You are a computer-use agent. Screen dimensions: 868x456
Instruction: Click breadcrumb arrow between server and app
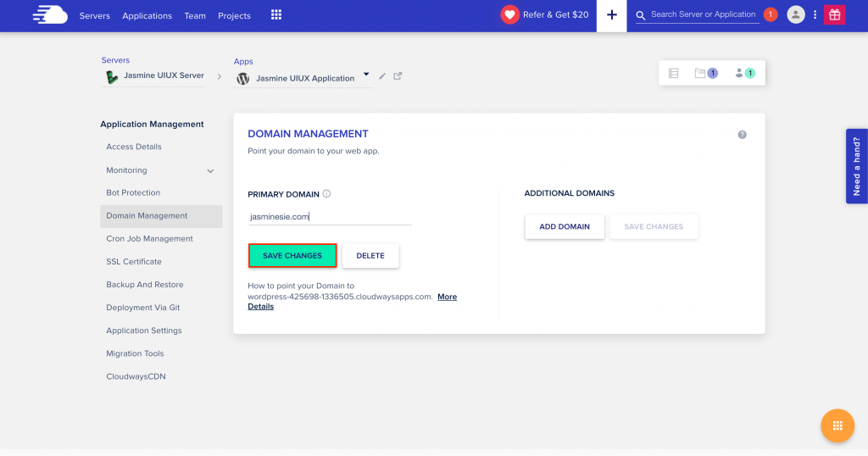coord(220,77)
